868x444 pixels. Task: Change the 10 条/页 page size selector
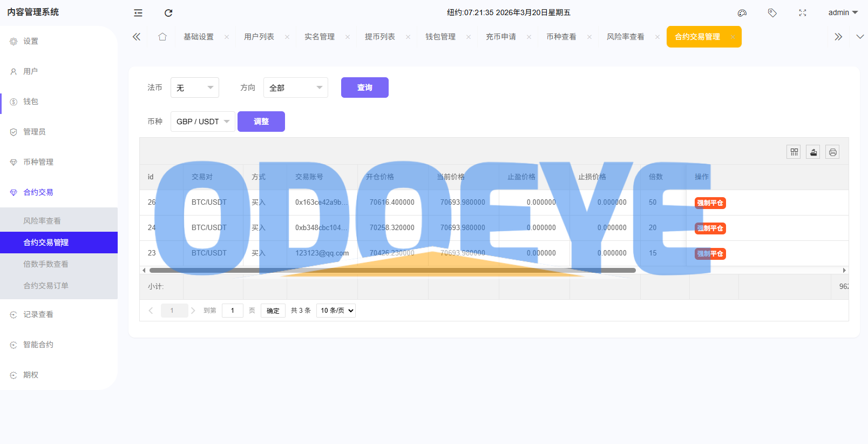pos(336,311)
